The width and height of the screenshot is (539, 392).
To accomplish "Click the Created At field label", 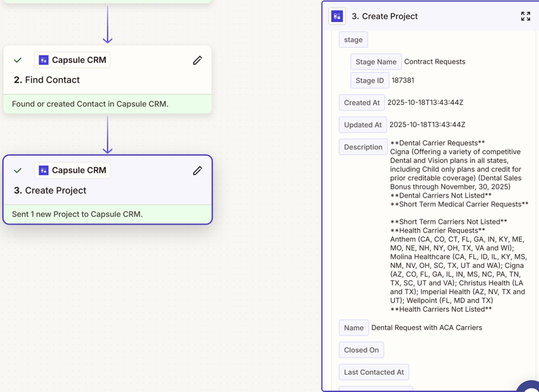I will pos(361,102).
